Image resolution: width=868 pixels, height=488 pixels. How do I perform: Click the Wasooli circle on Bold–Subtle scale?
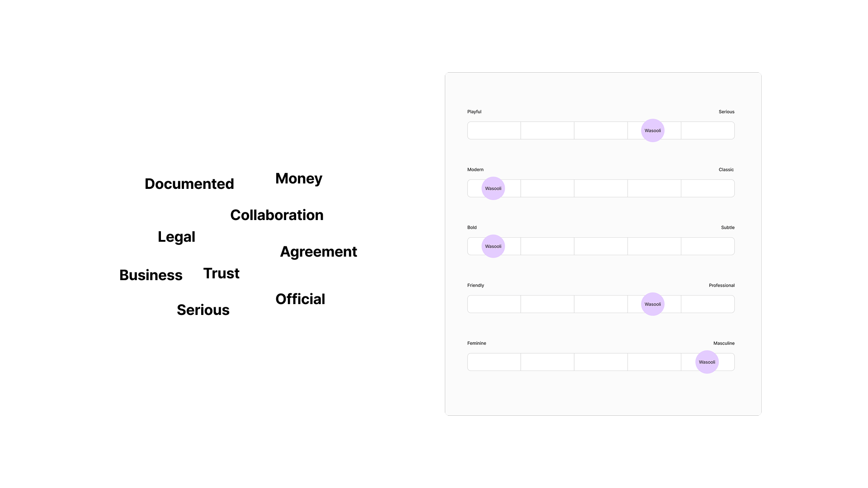pyautogui.click(x=493, y=246)
